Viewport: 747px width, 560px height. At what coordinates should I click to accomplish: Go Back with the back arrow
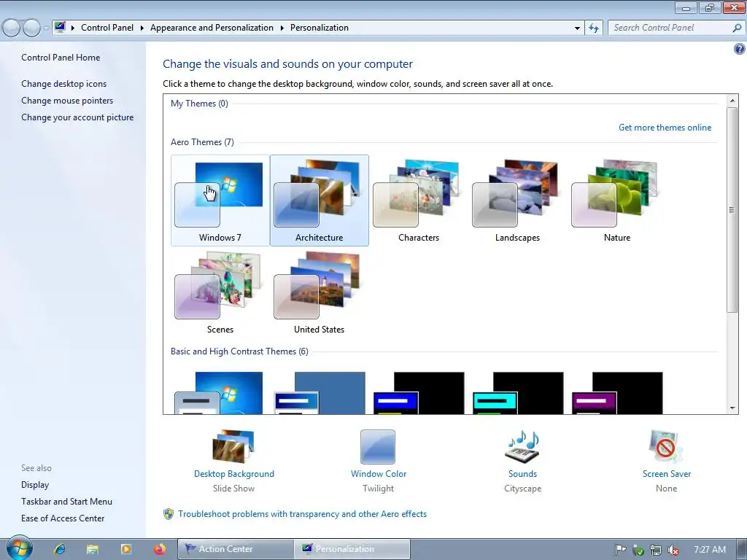click(12, 28)
